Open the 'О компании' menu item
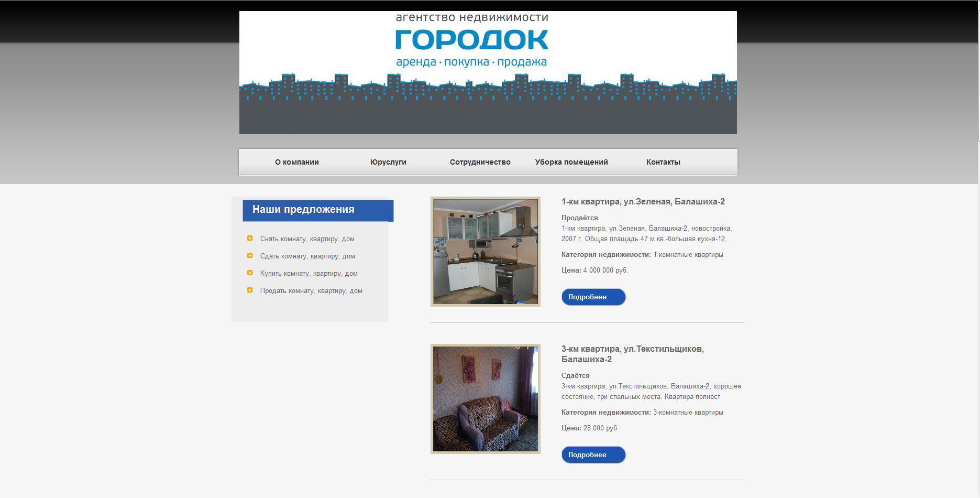Screen dimensions: 980x498 296,162
